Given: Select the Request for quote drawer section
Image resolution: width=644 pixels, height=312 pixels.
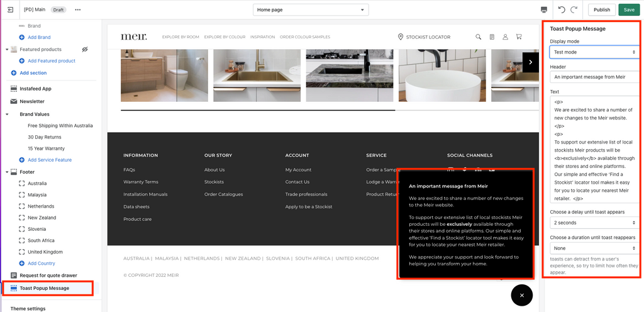Looking at the screenshot, I should click(48, 276).
